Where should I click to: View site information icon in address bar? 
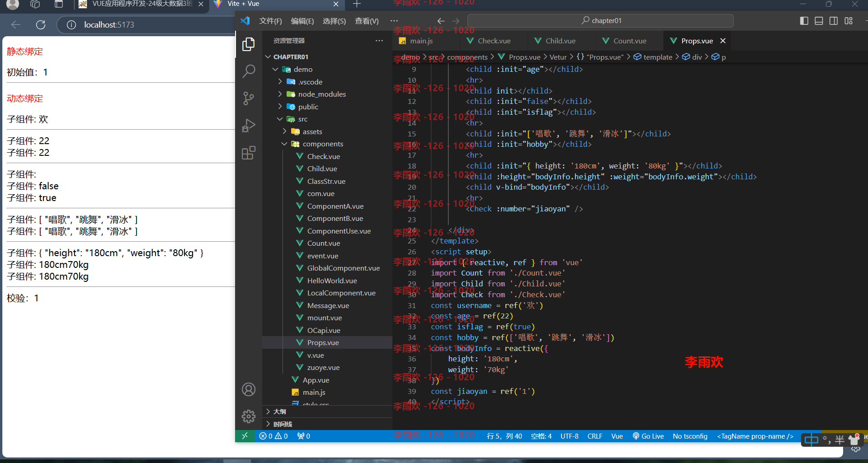tap(71, 24)
